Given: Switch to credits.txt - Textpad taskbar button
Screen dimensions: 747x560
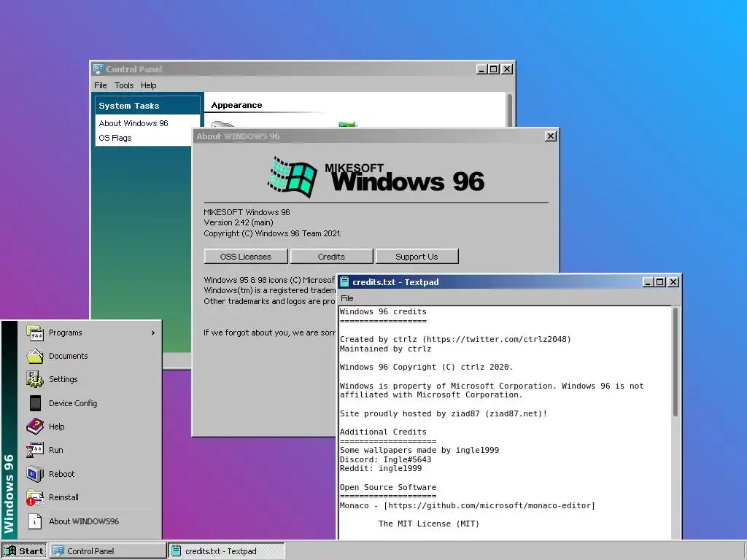Looking at the screenshot, I should [227, 551].
